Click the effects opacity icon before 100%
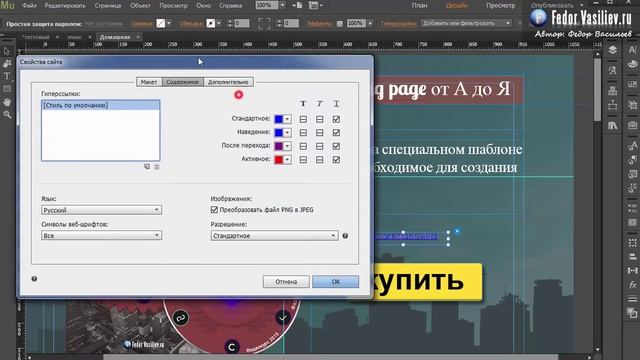 coord(340,24)
